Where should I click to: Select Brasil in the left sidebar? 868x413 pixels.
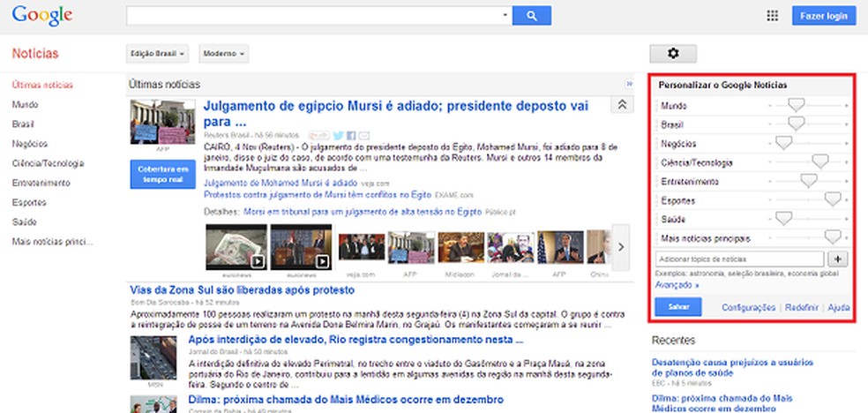pos(23,124)
